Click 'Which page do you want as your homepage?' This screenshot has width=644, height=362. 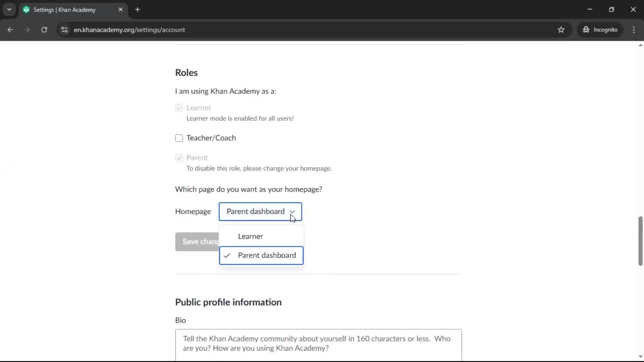[x=249, y=189]
